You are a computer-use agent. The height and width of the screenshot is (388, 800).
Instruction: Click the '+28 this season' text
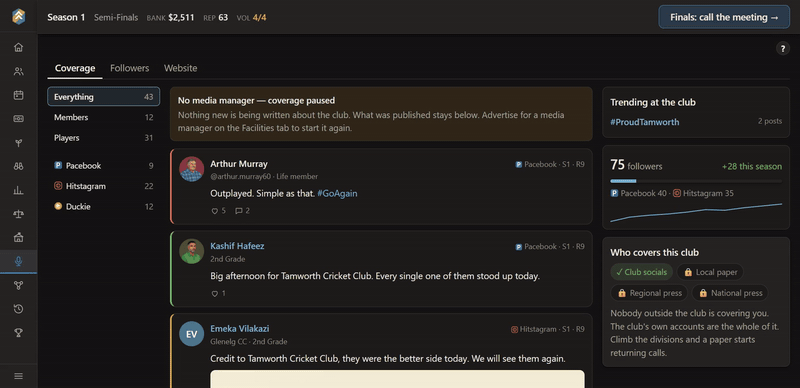click(752, 166)
